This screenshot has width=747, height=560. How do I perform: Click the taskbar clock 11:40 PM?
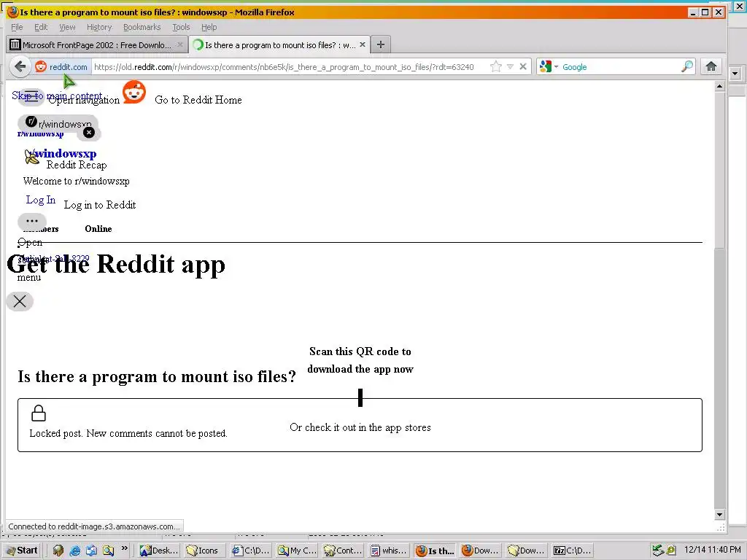click(712, 550)
